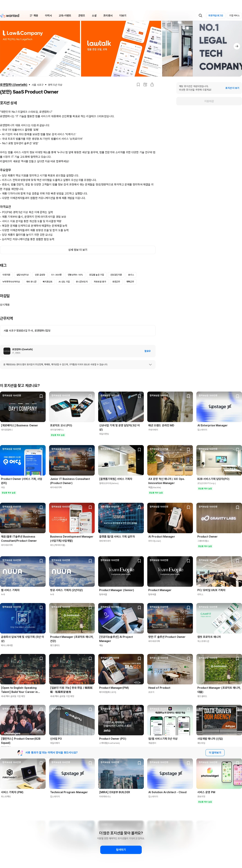242x868 pixels.
Task: Bookmark the SaaS Product Owner position
Action: 138,85
